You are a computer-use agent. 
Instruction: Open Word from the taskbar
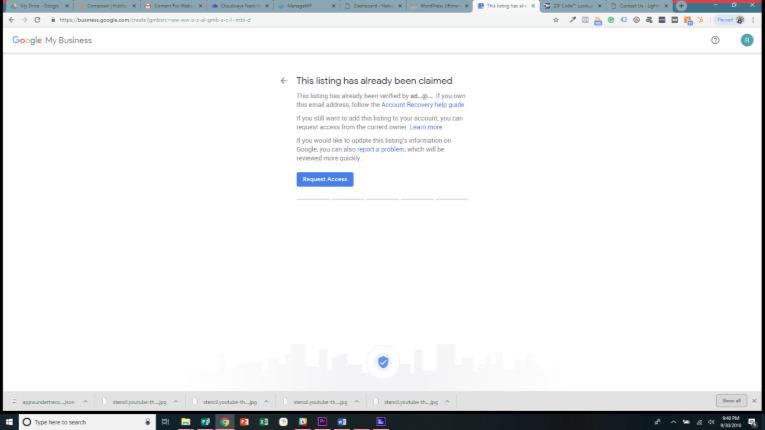pos(342,422)
